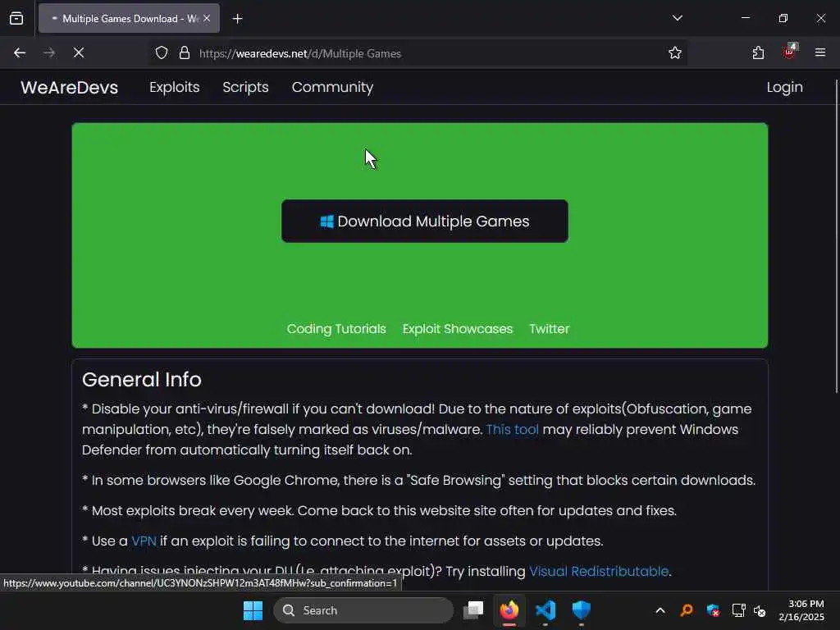This screenshot has width=840, height=630.
Task: Stop loading the current page
Action: coord(78,53)
